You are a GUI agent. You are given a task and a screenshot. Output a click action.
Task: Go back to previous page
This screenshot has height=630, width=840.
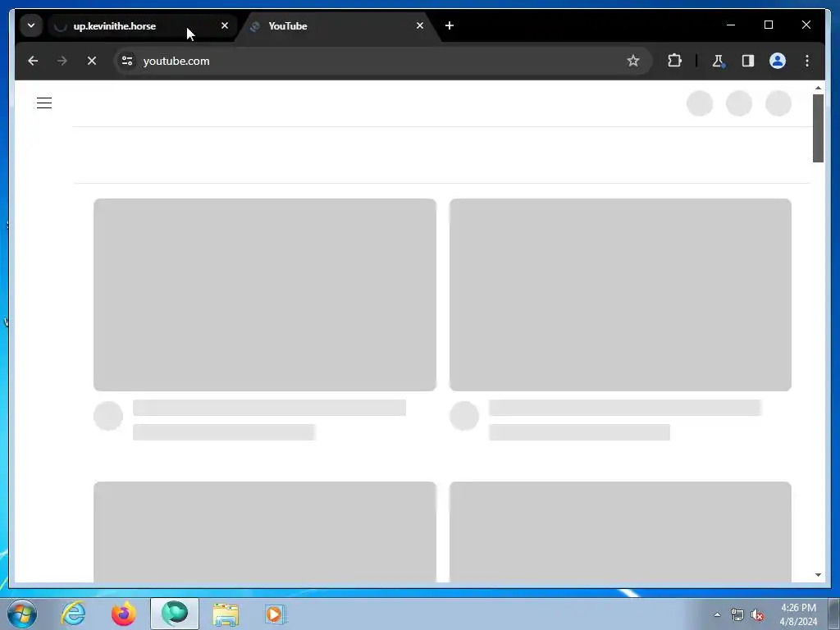tap(33, 61)
